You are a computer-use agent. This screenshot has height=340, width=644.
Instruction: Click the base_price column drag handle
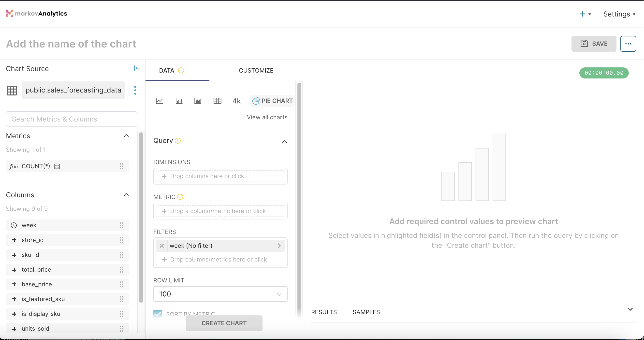[121, 284]
